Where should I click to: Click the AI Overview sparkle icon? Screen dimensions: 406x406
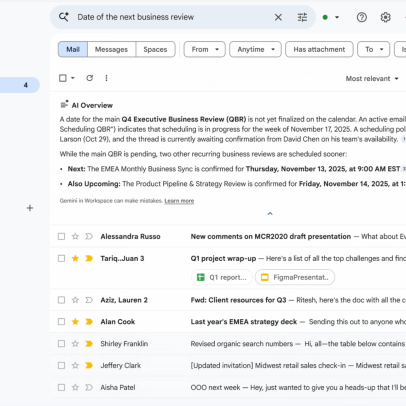[x=64, y=104]
